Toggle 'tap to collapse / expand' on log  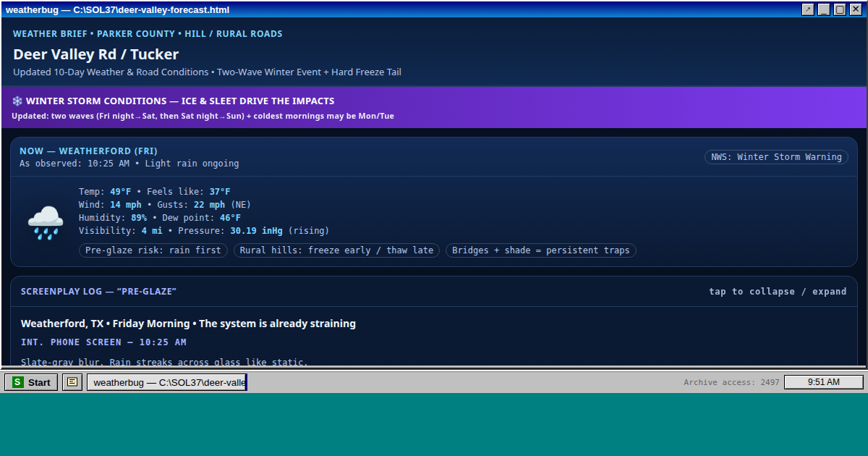[777, 292]
